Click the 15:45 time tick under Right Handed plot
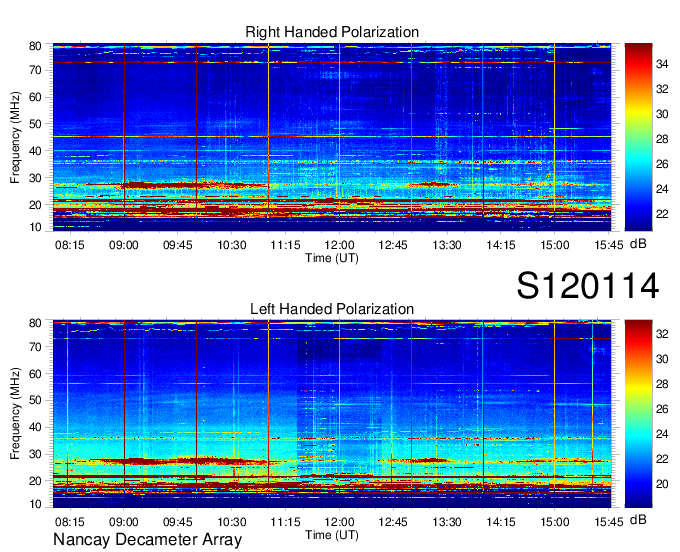 (x=608, y=245)
